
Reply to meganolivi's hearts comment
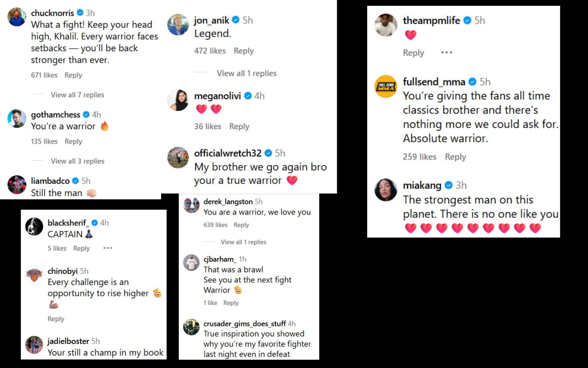click(239, 126)
